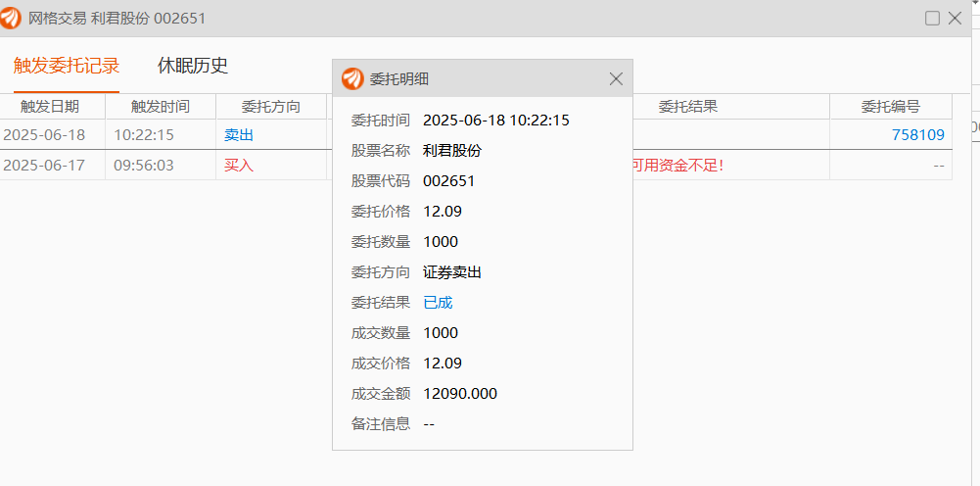Click the 委托时间 label
The image size is (980, 486).
[x=381, y=121]
